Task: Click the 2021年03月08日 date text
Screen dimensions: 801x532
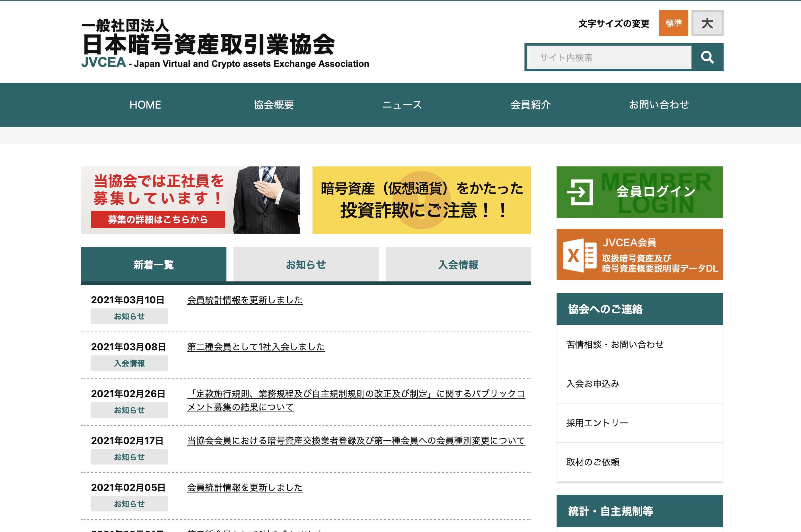Action: click(128, 347)
